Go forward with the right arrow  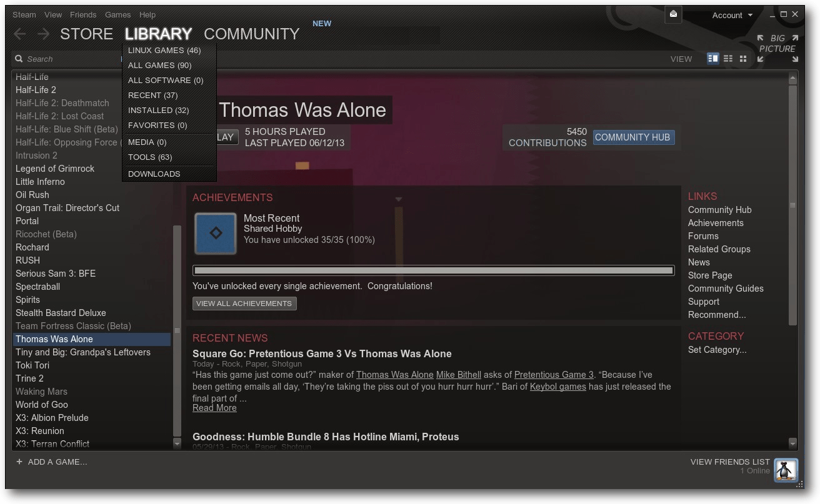tap(43, 34)
